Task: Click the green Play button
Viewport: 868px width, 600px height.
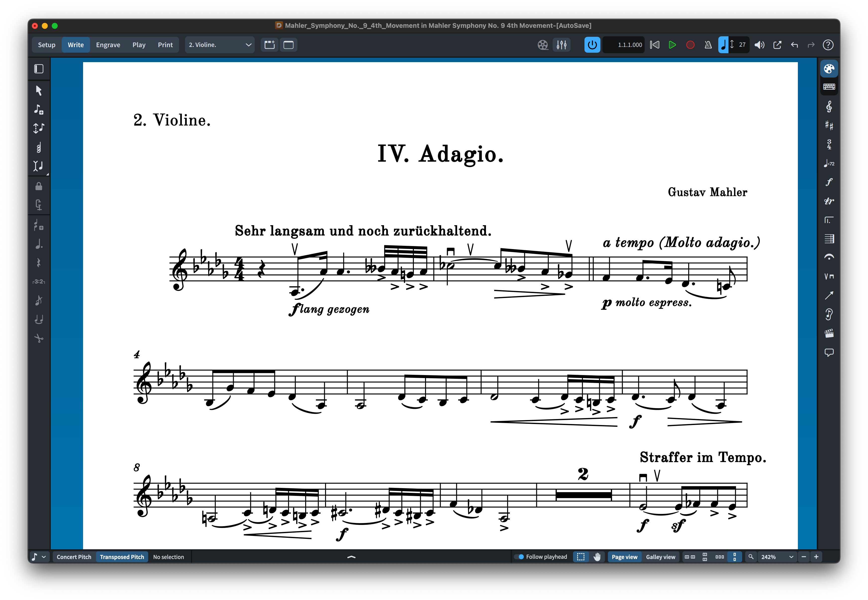Action: [x=673, y=45]
